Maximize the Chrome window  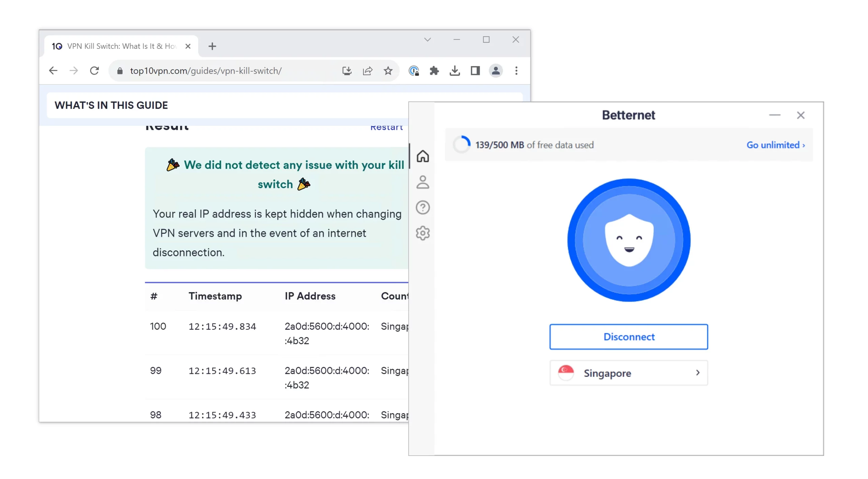pyautogui.click(x=486, y=39)
